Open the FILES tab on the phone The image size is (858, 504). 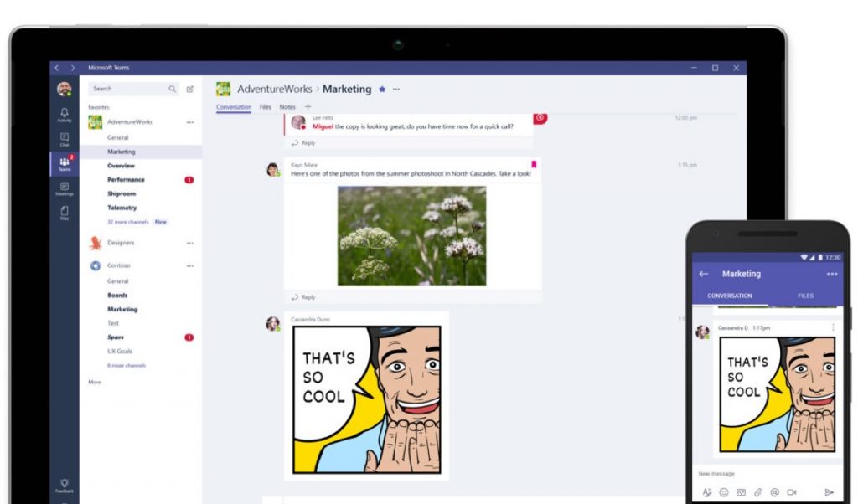[805, 296]
